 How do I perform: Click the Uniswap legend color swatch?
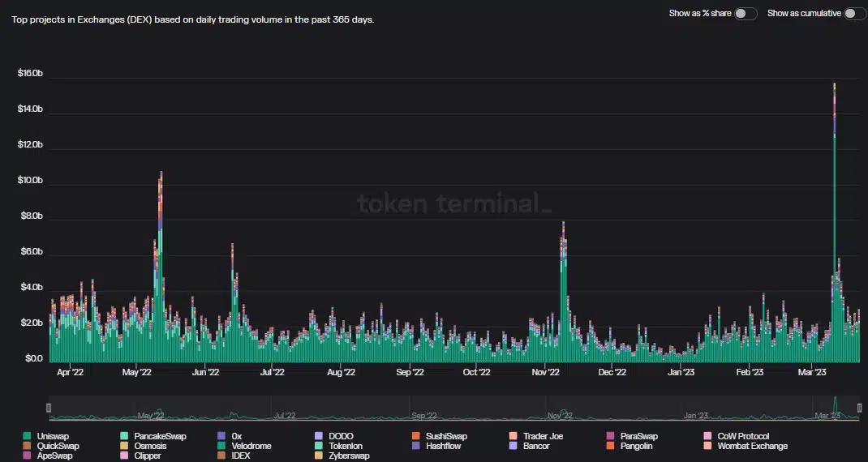coord(27,436)
